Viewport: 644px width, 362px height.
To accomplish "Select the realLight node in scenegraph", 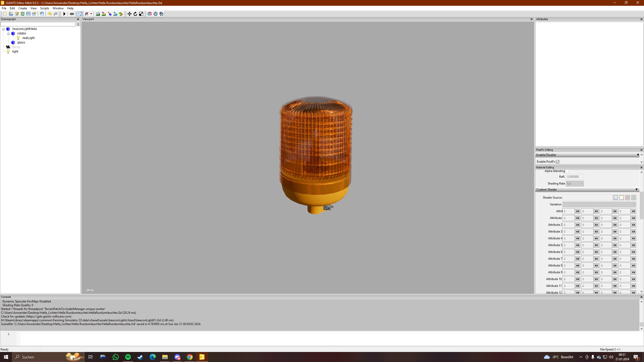I will coord(28,38).
